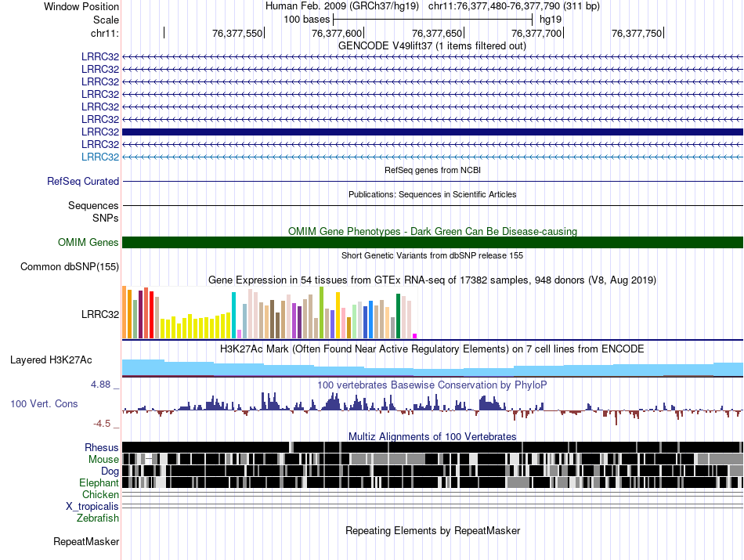Screen dimensions: 744x560
Task: Select the Common dbSNP(155) track label
Action: point(70,267)
